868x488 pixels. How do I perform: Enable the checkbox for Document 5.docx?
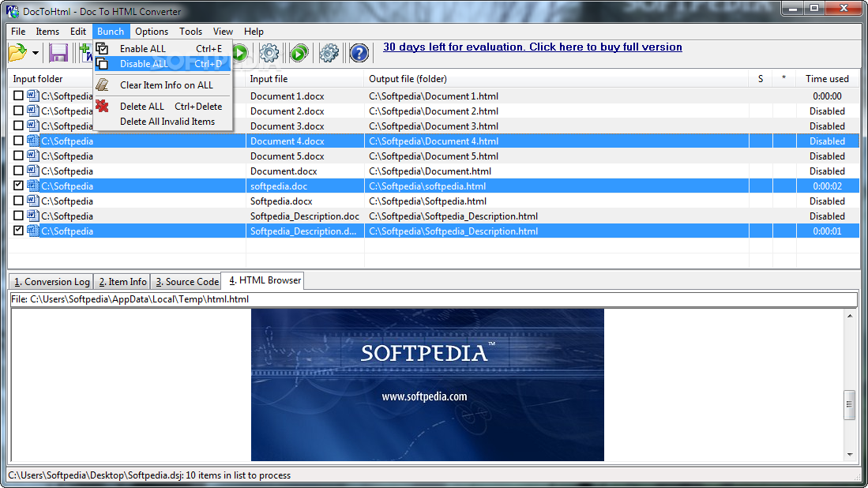(18, 156)
